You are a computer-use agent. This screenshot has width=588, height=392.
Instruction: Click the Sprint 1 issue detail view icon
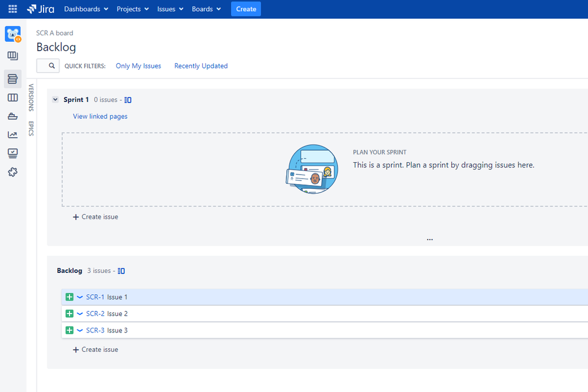128,100
